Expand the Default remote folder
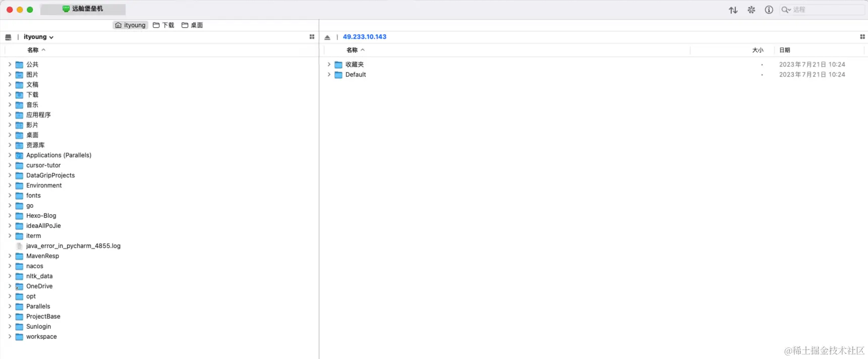Viewport: 868px width, 359px height. tap(329, 75)
